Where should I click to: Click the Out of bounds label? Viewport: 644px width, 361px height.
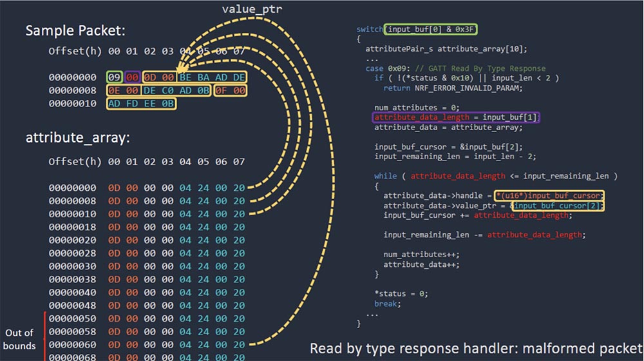pos(19,339)
